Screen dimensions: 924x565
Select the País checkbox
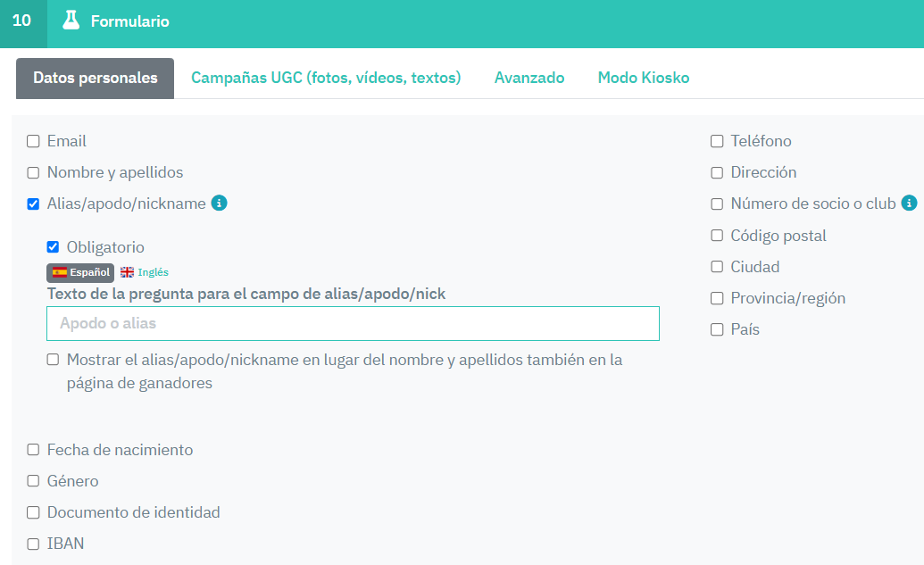coord(717,329)
